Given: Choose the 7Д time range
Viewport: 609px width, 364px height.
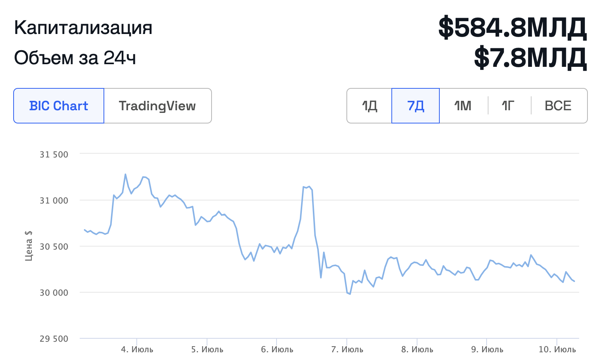Looking at the screenshot, I should coord(416,106).
